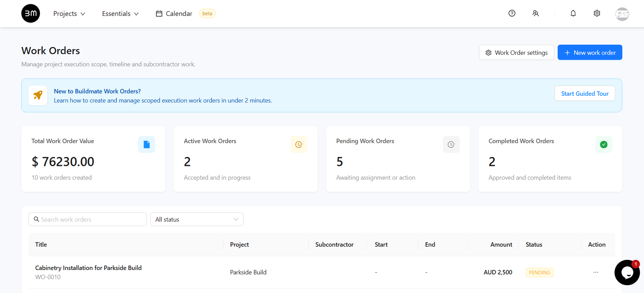Image resolution: width=644 pixels, height=293 pixels.
Task: Click the rocket icon in the tour banner
Action: [x=38, y=95]
